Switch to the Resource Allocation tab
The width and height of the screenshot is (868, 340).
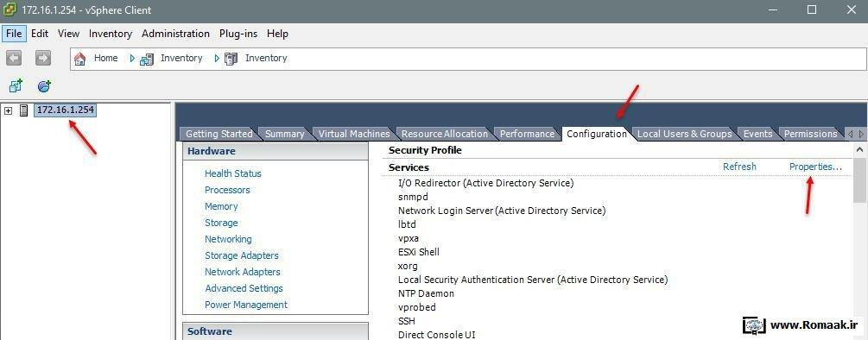[x=445, y=134]
